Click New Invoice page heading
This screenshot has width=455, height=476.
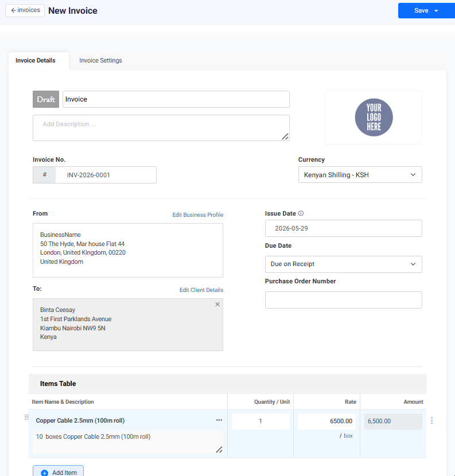73,11
